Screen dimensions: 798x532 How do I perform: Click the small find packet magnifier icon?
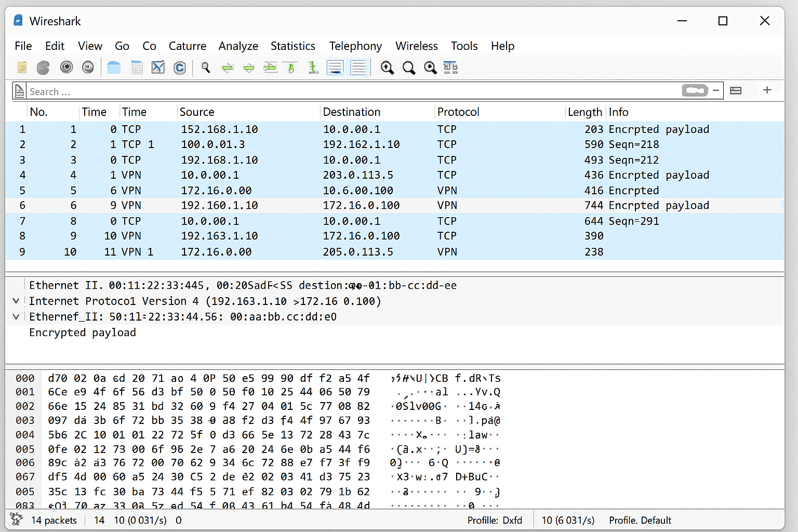point(206,68)
